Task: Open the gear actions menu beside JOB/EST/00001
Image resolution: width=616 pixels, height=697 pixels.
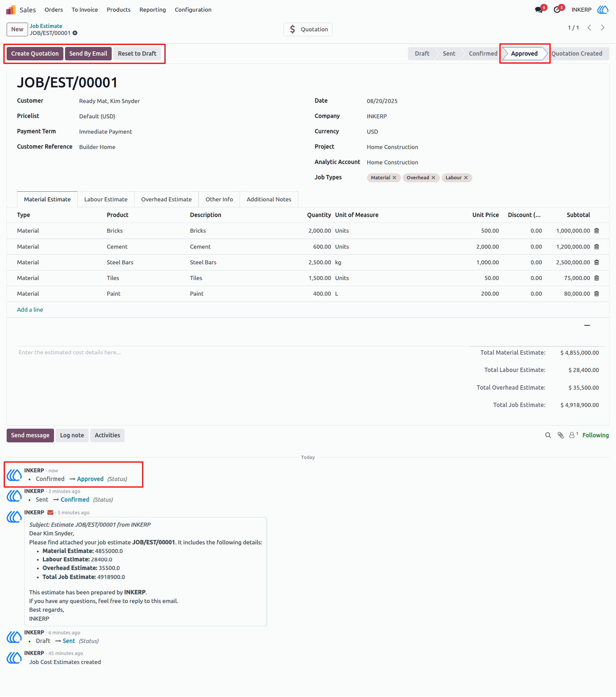Action: pos(75,33)
